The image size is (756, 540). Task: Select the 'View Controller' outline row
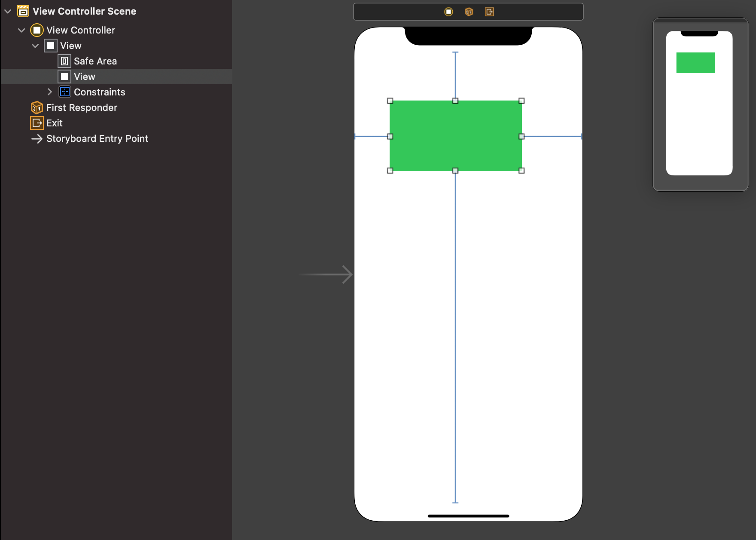pyautogui.click(x=116, y=30)
